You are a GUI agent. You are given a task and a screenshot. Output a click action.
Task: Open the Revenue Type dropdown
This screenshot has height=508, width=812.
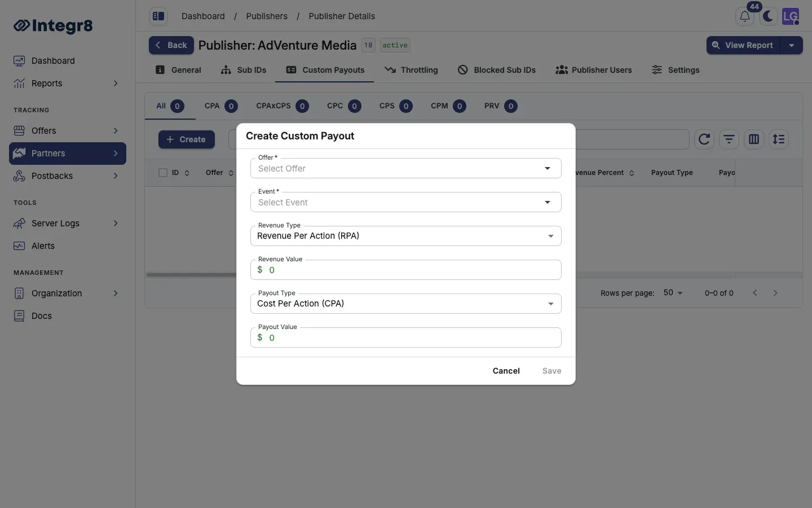(406, 236)
